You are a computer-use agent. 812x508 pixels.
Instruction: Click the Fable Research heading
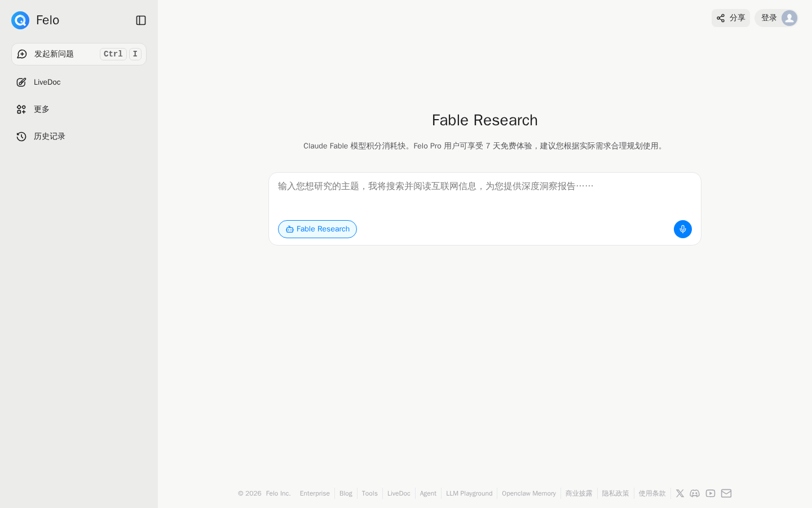click(485, 120)
